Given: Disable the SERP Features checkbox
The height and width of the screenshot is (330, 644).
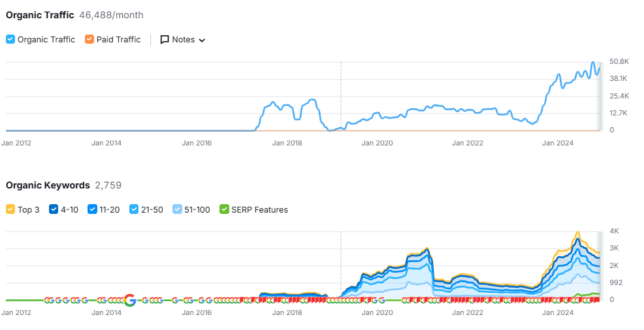Looking at the screenshot, I should click(x=225, y=209).
